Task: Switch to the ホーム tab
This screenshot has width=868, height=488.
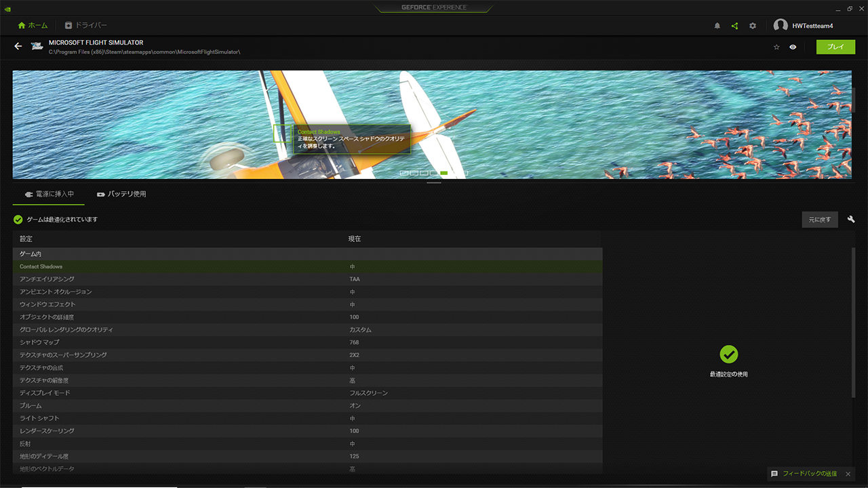Action: click(x=33, y=26)
